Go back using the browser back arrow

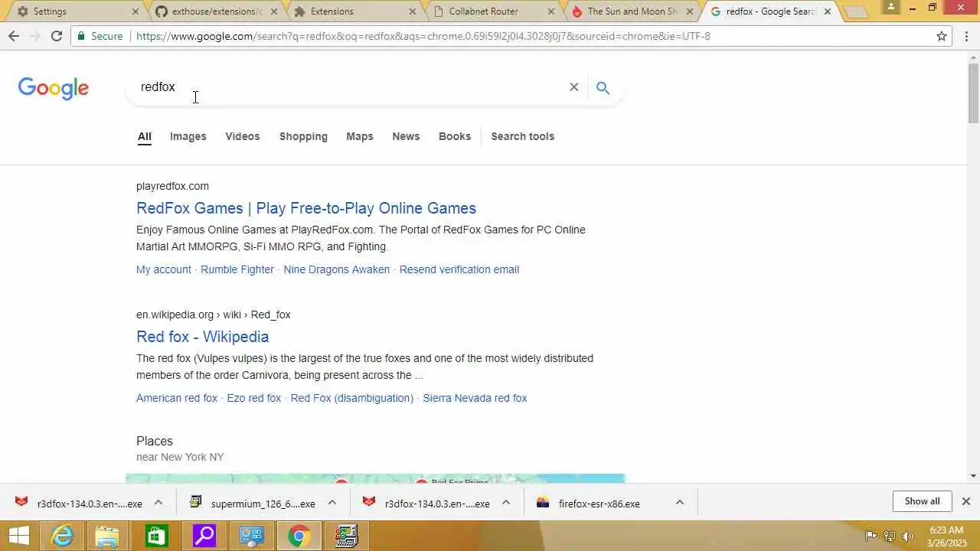tap(14, 36)
